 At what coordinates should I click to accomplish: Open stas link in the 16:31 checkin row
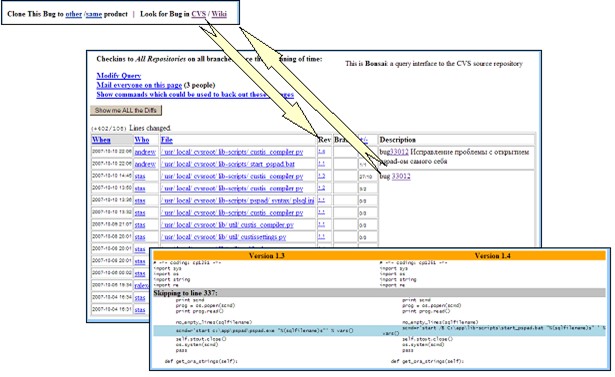(x=140, y=310)
